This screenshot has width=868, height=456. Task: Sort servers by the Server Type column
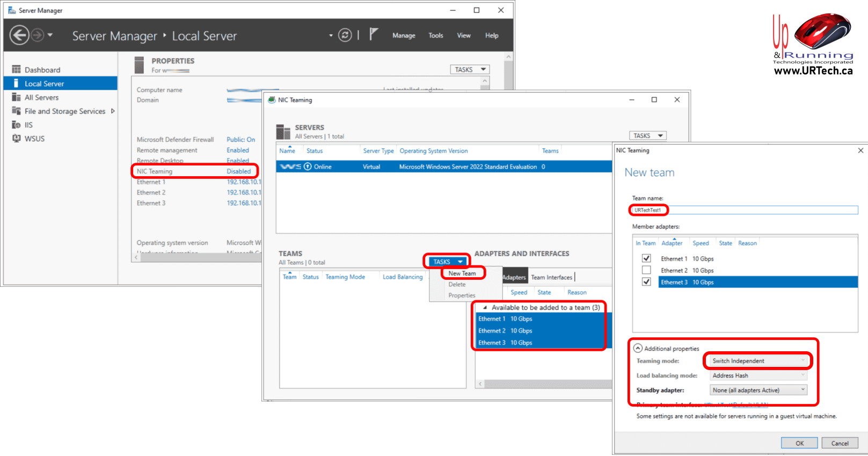[378, 151]
